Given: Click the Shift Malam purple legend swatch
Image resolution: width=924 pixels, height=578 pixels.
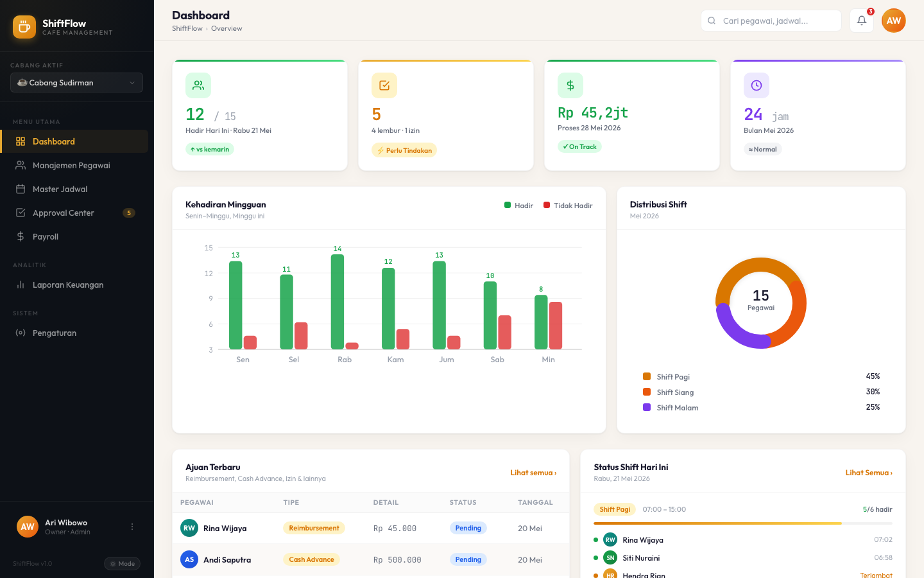Looking at the screenshot, I should [x=647, y=407].
